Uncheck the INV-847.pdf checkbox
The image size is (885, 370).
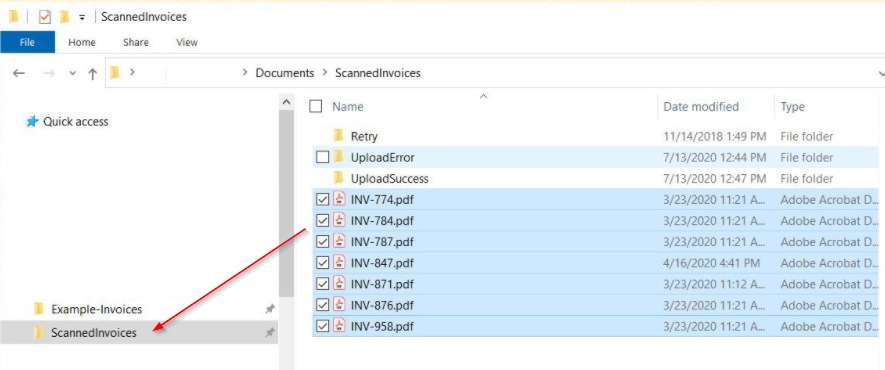322,263
